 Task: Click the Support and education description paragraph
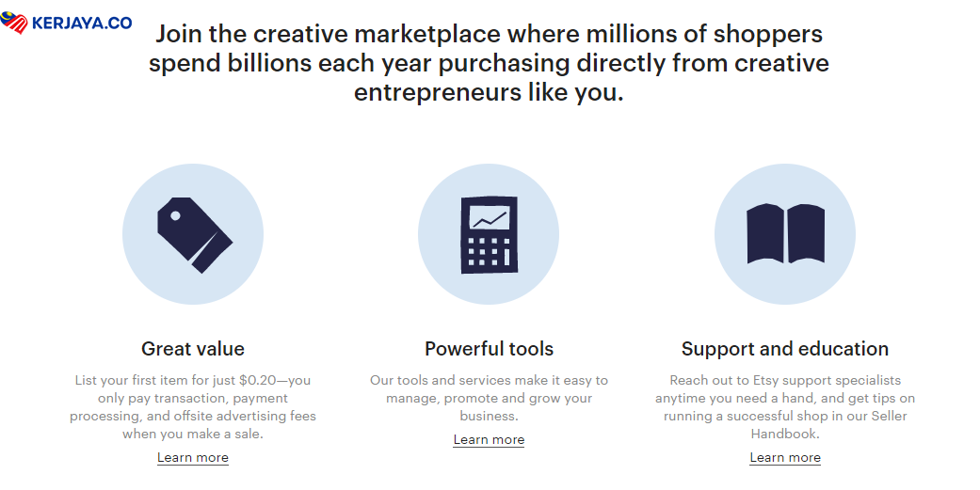(x=785, y=407)
